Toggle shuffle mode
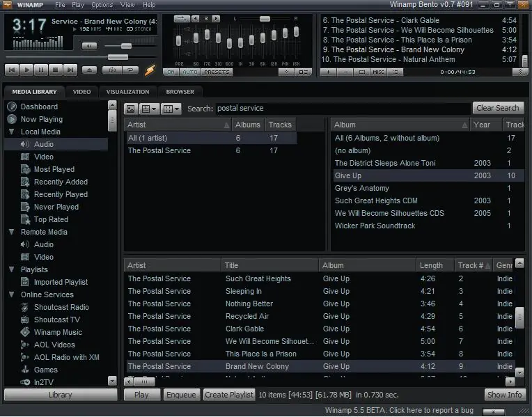This screenshot has width=532, height=417. coord(112,70)
